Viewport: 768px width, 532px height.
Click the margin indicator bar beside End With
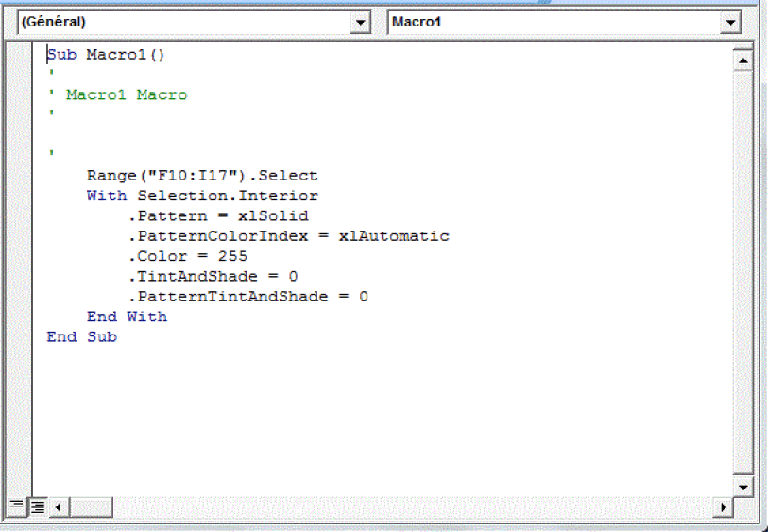pos(20,317)
